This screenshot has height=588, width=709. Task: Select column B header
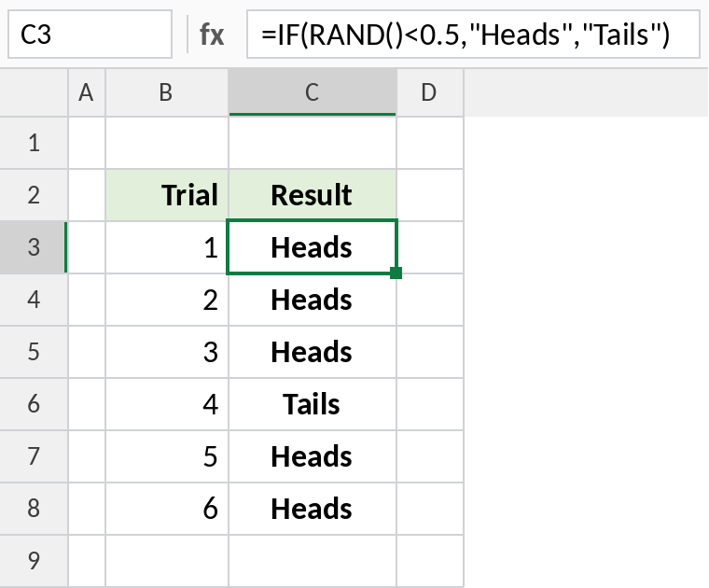coord(166,92)
